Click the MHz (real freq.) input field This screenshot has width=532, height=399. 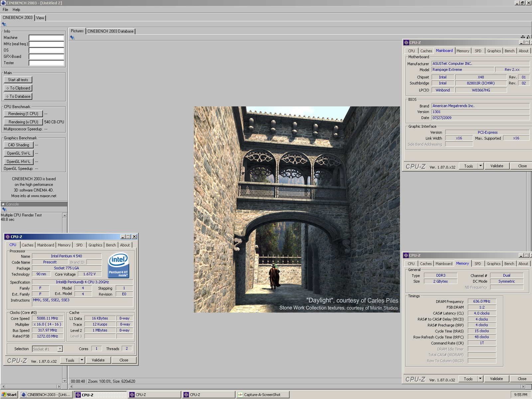[46, 44]
